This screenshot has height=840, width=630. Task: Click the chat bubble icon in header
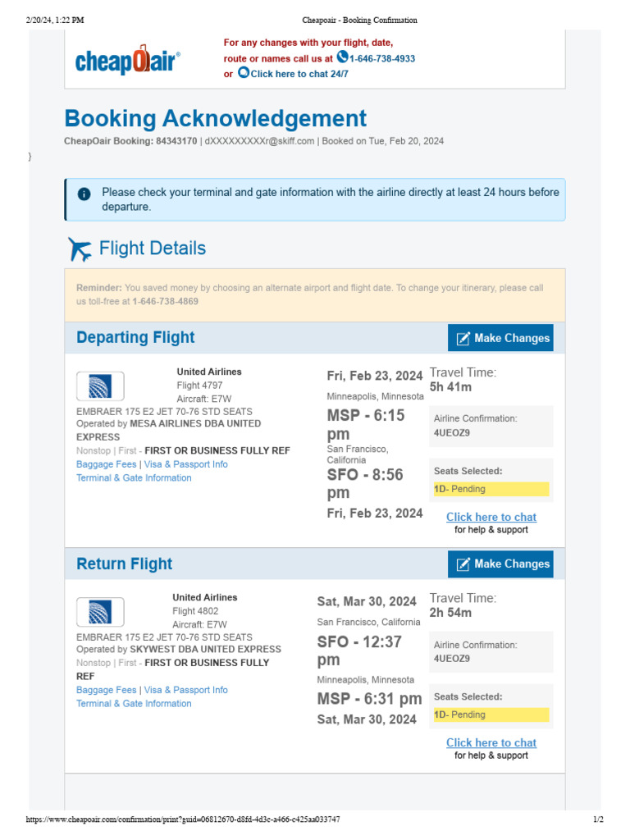pyautogui.click(x=243, y=72)
